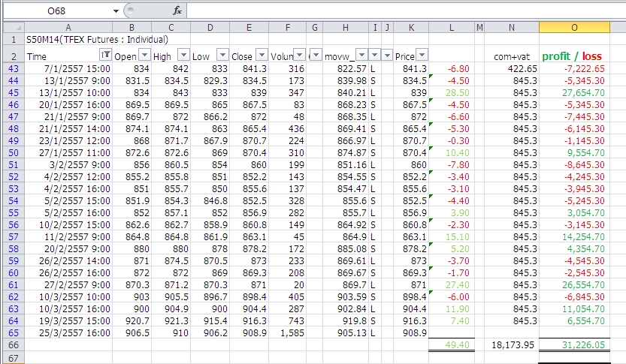Open the Open column filter dropdown
This screenshot has width=626, height=364.
click(x=144, y=55)
